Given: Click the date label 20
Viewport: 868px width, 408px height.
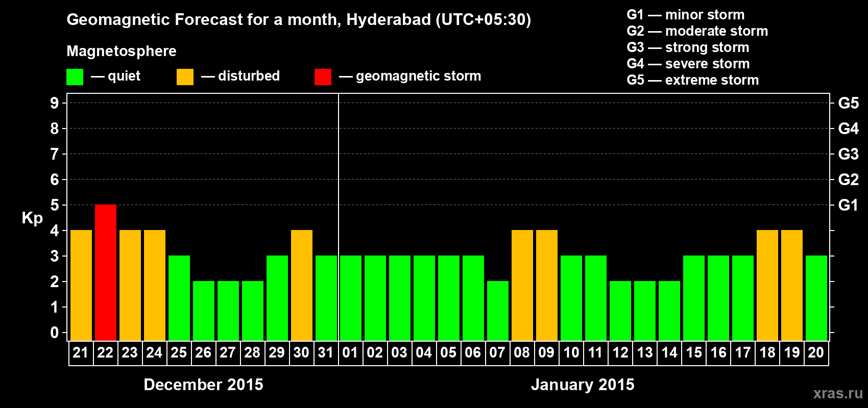Looking at the screenshot, I should (x=816, y=352).
